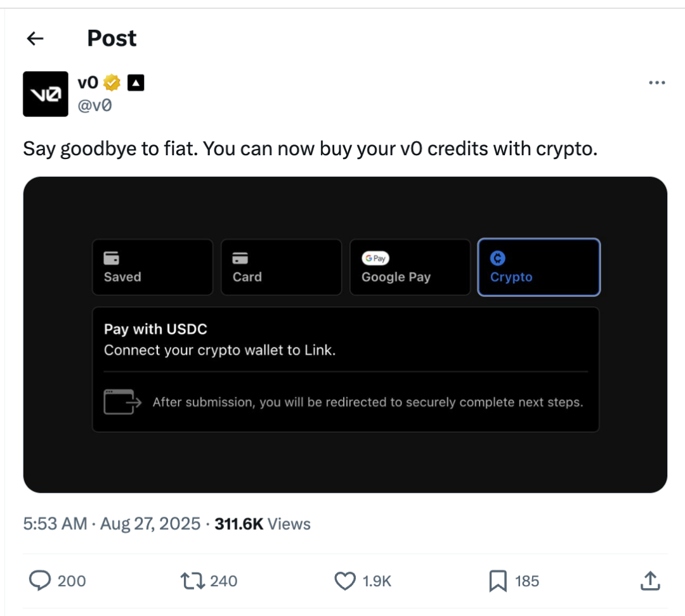This screenshot has height=616, width=685.
Task: Click the Vercel affiliation triangle badge
Action: [x=136, y=82]
